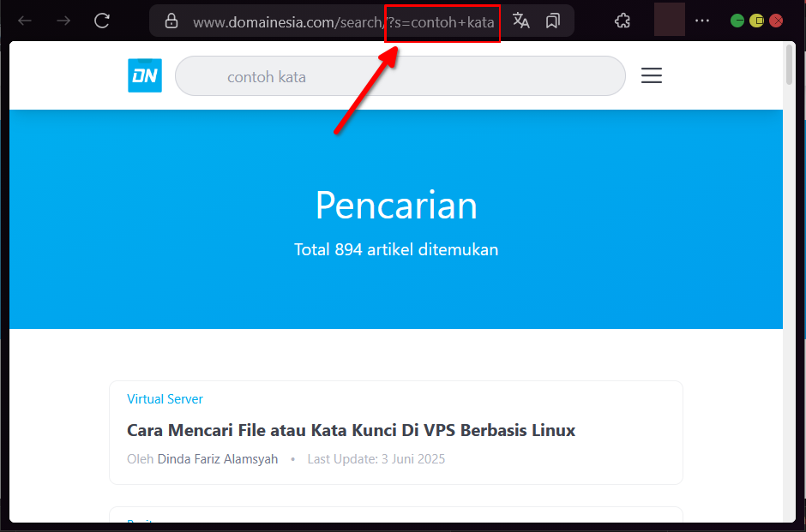
Task: Click the translate page icon
Action: pos(520,21)
